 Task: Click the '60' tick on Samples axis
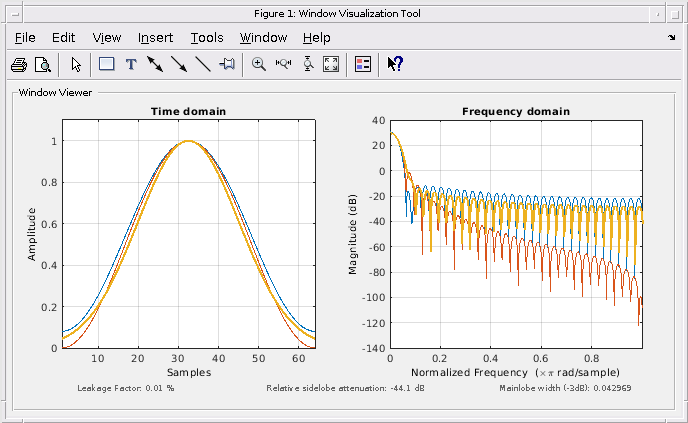(298, 358)
